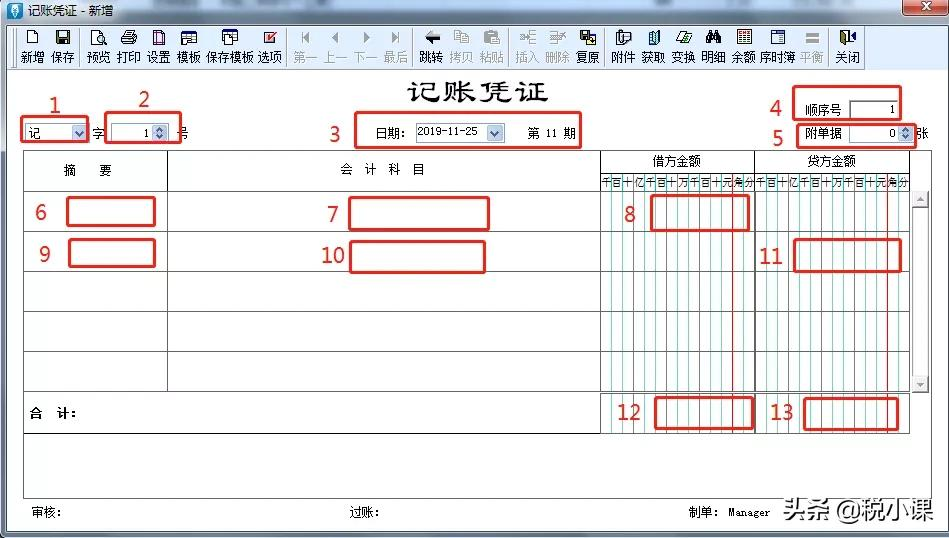Adjust 附单据 attachment count spinner
The image size is (949, 538).
pos(905,133)
